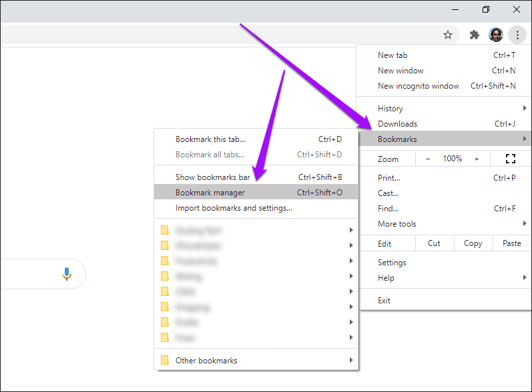Click the Copy button in Edit row
Image resolution: width=532 pixels, height=392 pixels.
473,243
